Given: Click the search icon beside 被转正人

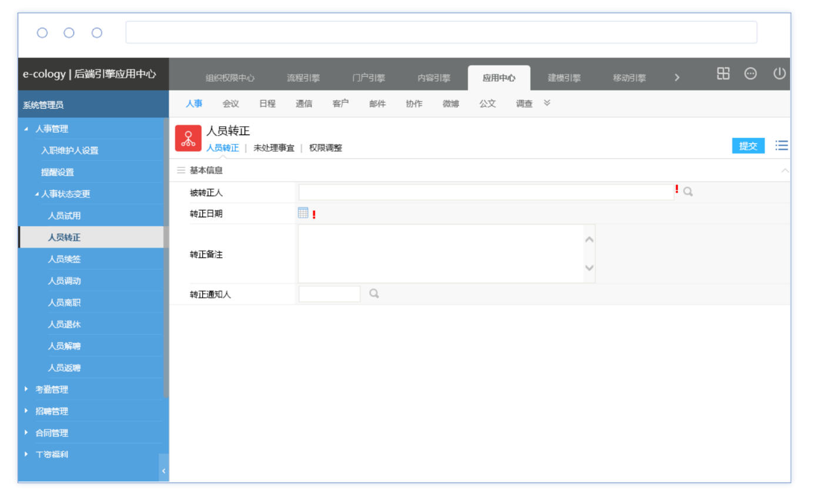Looking at the screenshot, I should pyautogui.click(x=688, y=192).
